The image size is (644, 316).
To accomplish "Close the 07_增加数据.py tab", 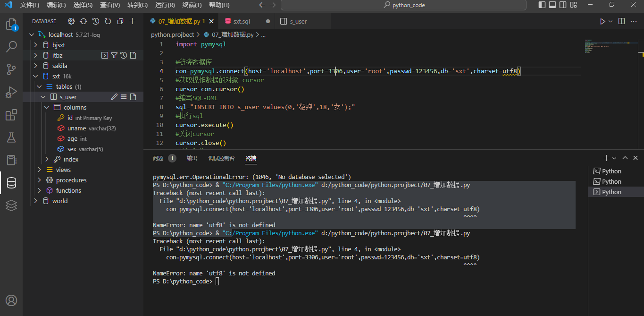I will click(211, 21).
